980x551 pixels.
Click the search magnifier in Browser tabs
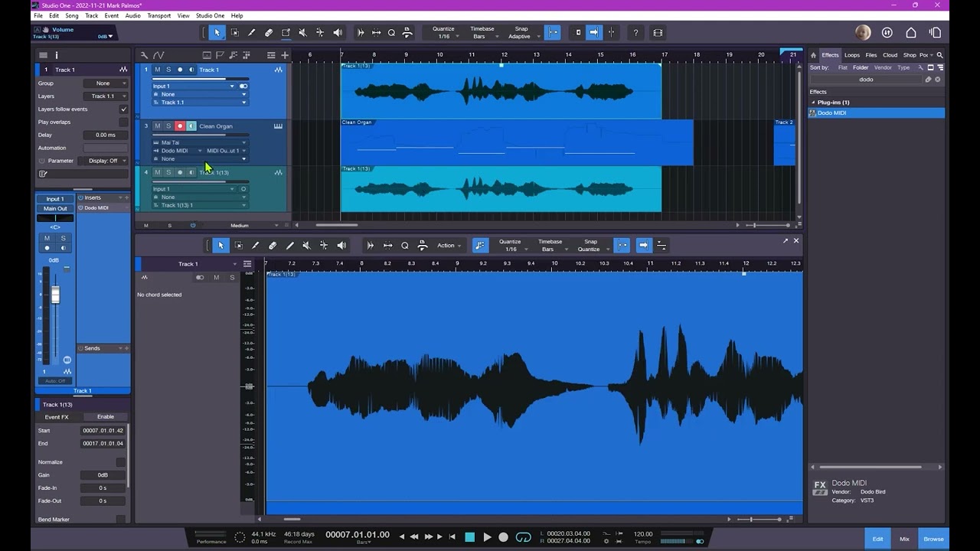point(939,55)
